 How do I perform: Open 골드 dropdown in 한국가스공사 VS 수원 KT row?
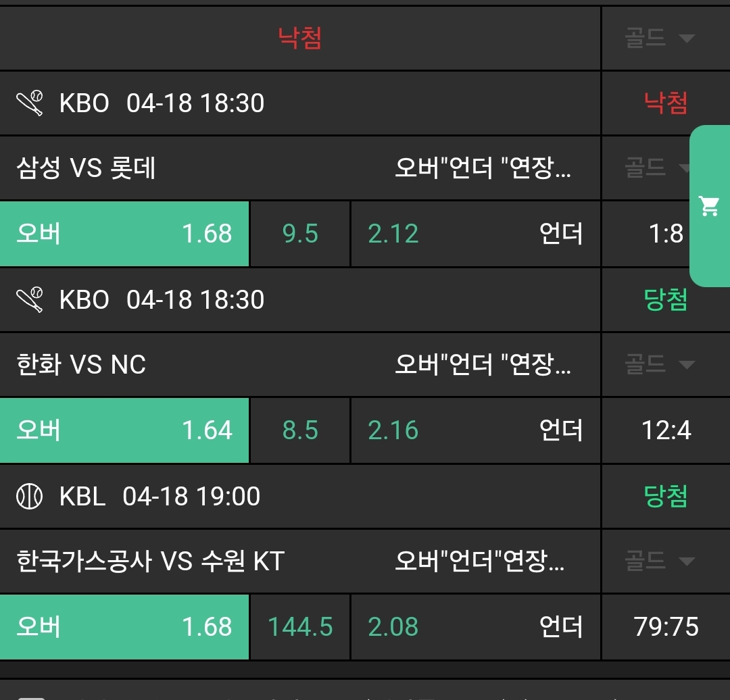[x=659, y=561]
